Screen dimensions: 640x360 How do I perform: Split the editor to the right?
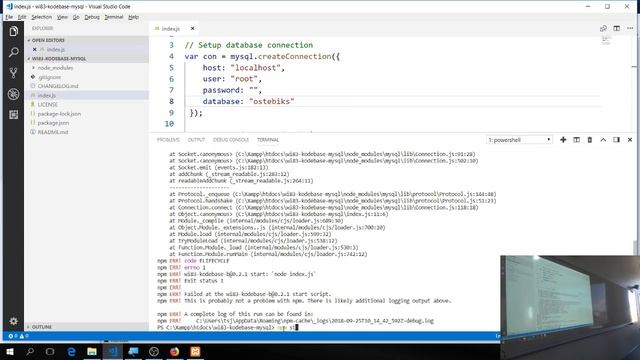(616, 28)
